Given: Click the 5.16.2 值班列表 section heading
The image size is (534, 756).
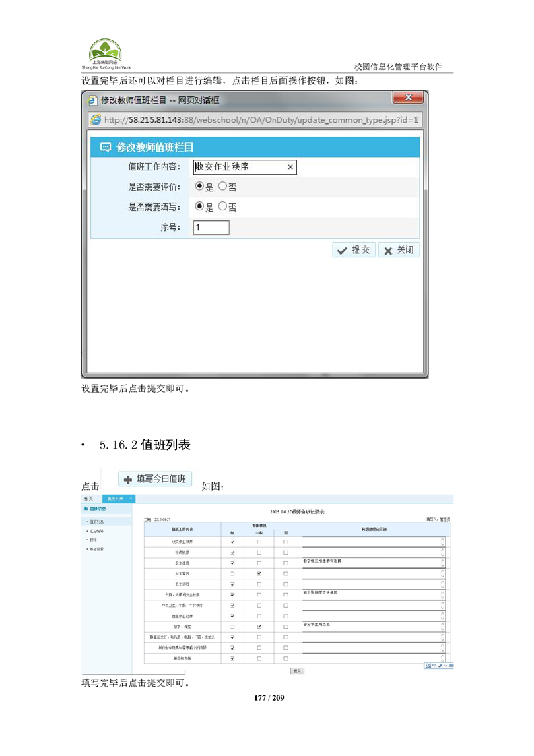Looking at the screenshot, I should tap(145, 445).
